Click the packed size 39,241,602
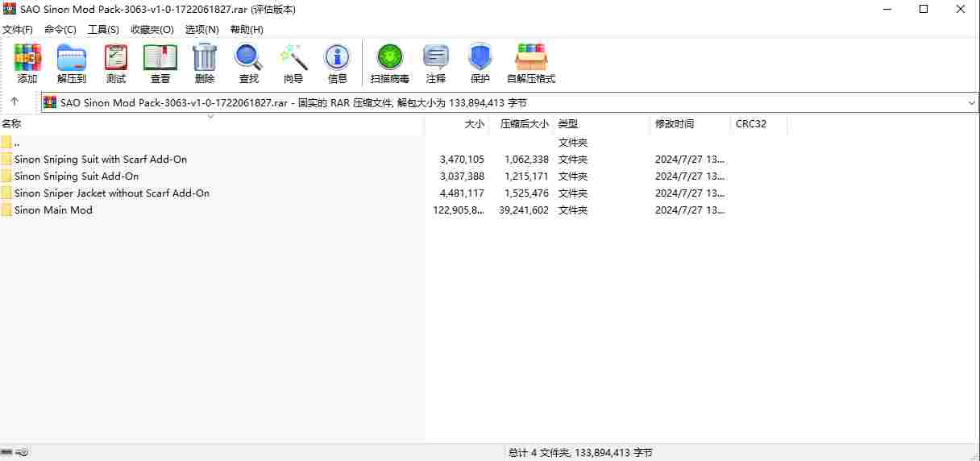 [524, 210]
